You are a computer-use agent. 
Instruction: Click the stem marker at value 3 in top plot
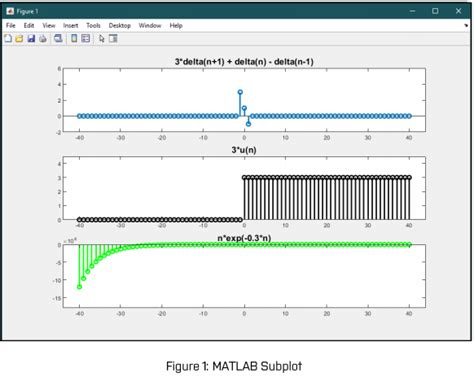(240, 92)
